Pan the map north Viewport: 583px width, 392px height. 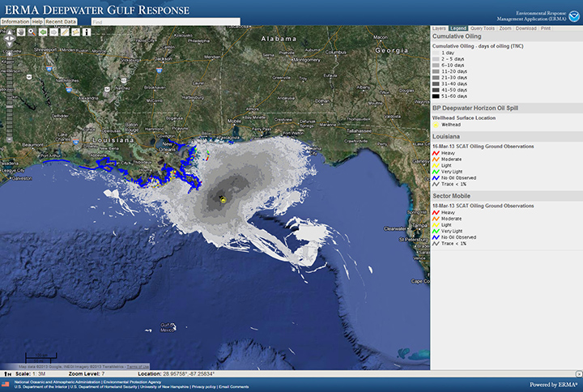(9, 32)
